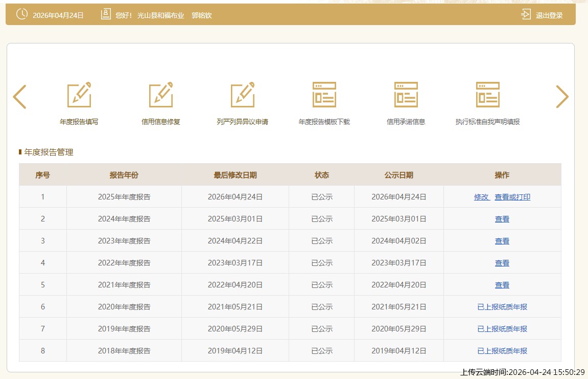Click the 年度报告填写 pencil icon

[x=79, y=95]
